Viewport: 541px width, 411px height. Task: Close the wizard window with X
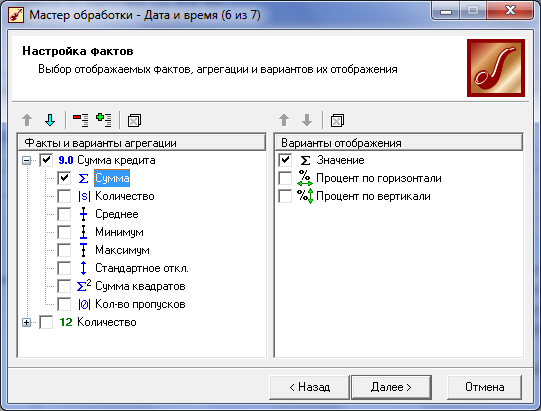pyautogui.click(x=510, y=11)
